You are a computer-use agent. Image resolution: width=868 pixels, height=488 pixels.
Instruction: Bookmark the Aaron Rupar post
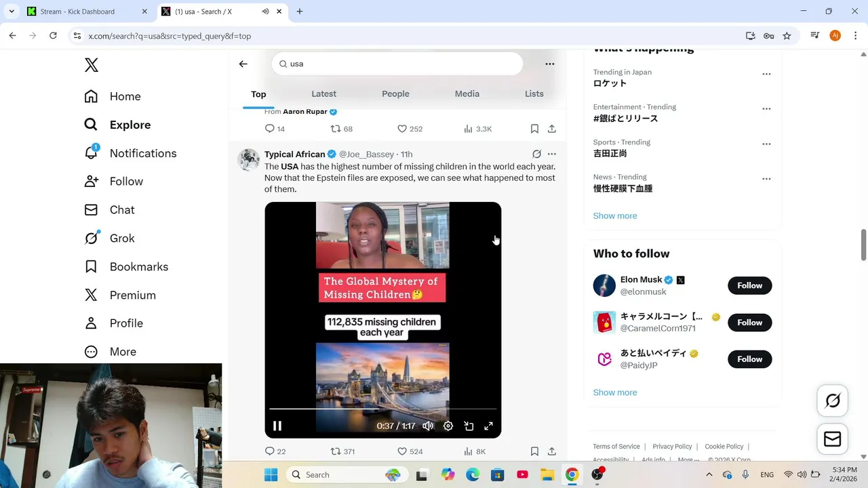pyautogui.click(x=534, y=129)
